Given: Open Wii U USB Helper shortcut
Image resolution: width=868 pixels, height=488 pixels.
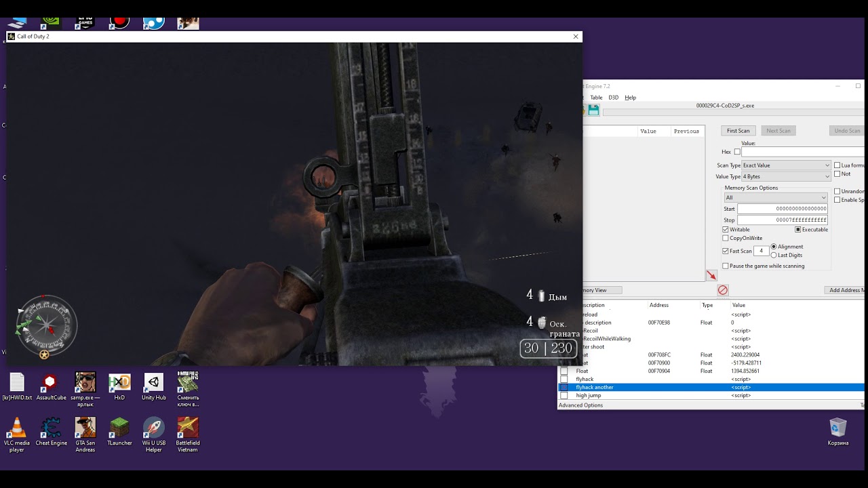Looking at the screenshot, I should click(x=154, y=435).
